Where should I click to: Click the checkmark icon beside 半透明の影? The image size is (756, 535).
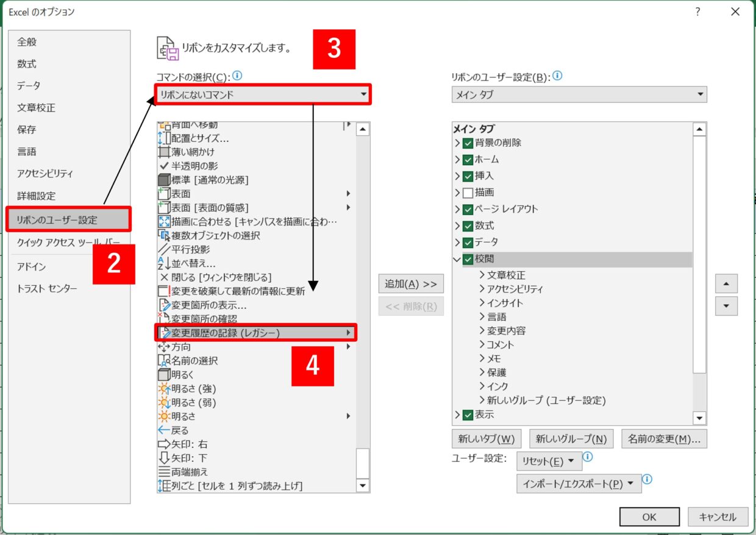(164, 166)
